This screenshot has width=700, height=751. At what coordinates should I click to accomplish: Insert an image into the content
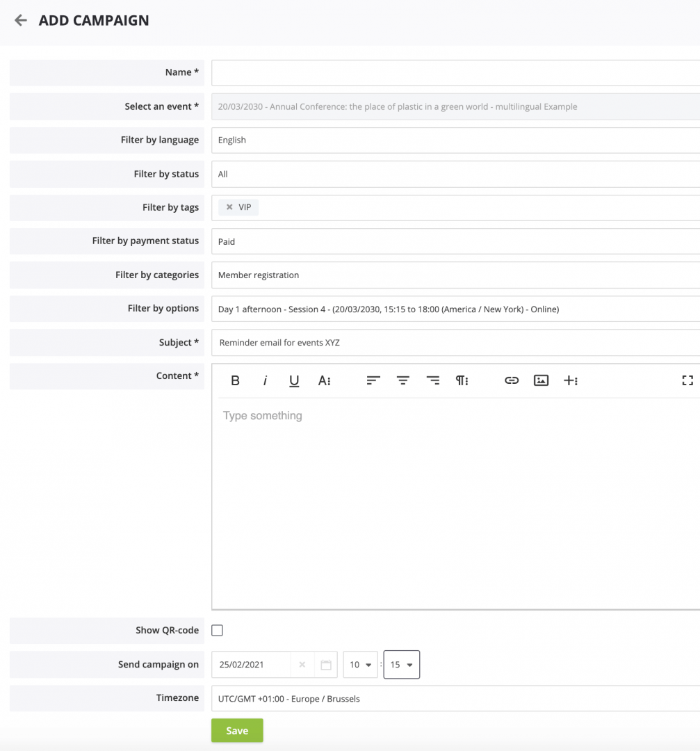(x=541, y=380)
